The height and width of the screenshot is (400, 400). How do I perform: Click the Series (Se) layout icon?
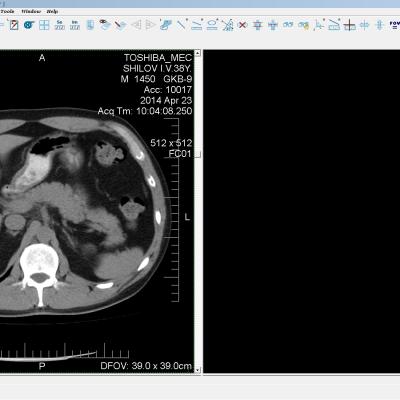point(60,25)
